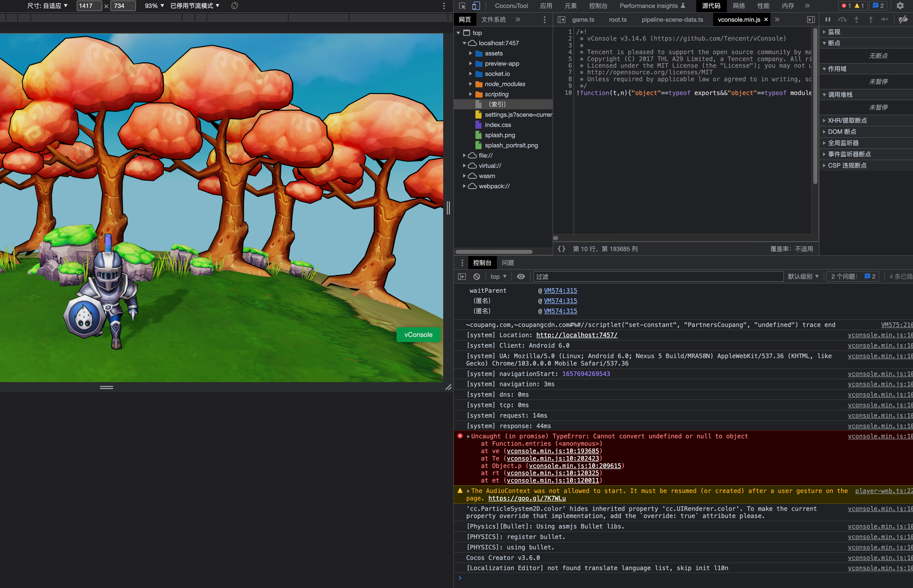
Task: Toggle the device toolbar icon
Action: 476,6
